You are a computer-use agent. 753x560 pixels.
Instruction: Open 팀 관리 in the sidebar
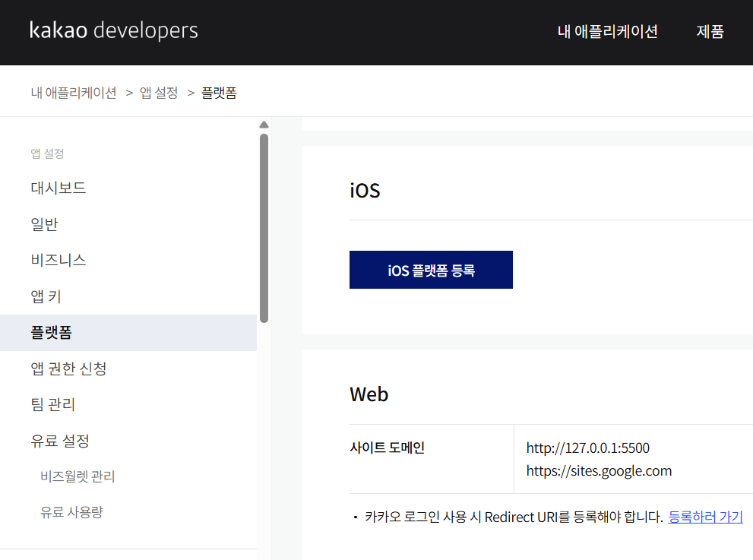pos(53,404)
